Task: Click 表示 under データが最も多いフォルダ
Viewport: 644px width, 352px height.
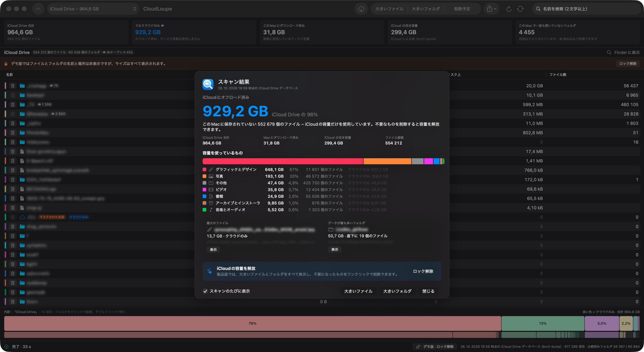Action: [x=335, y=249]
